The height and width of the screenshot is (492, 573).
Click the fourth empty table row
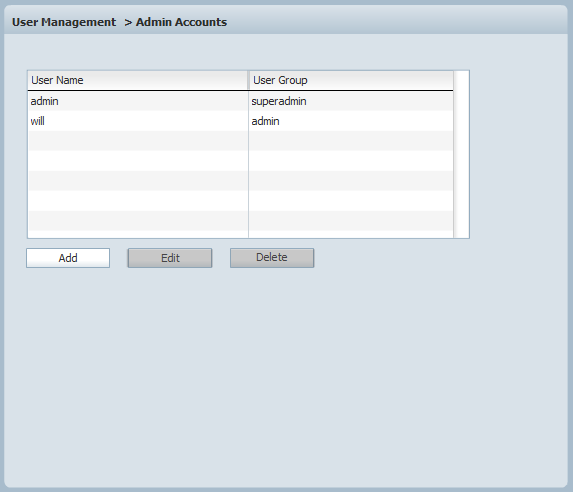[240, 201]
